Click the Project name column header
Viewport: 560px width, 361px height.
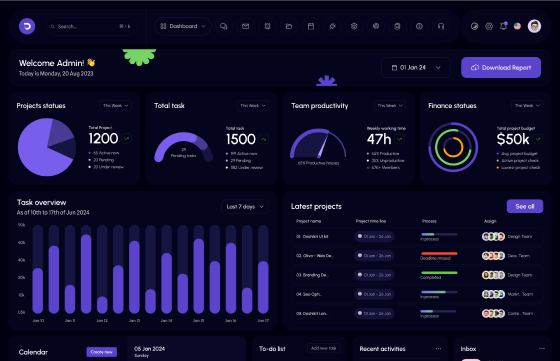click(x=308, y=221)
